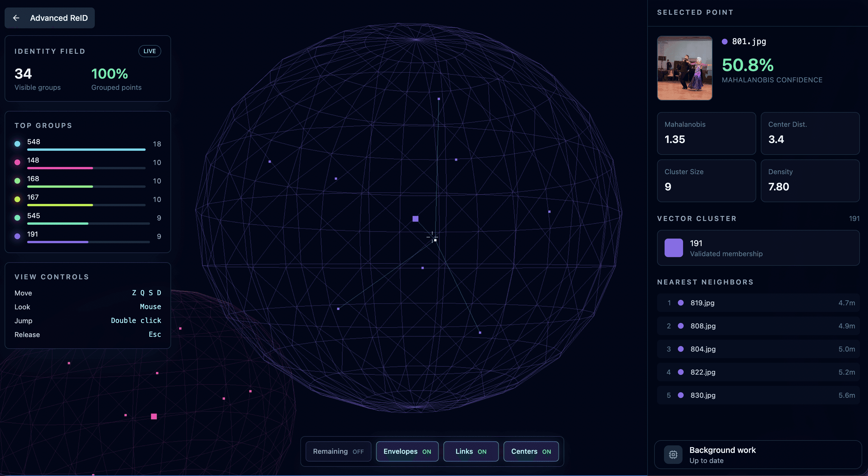Click the dot beside neighbor 804.jpg
This screenshot has height=476, width=868.
click(681, 349)
